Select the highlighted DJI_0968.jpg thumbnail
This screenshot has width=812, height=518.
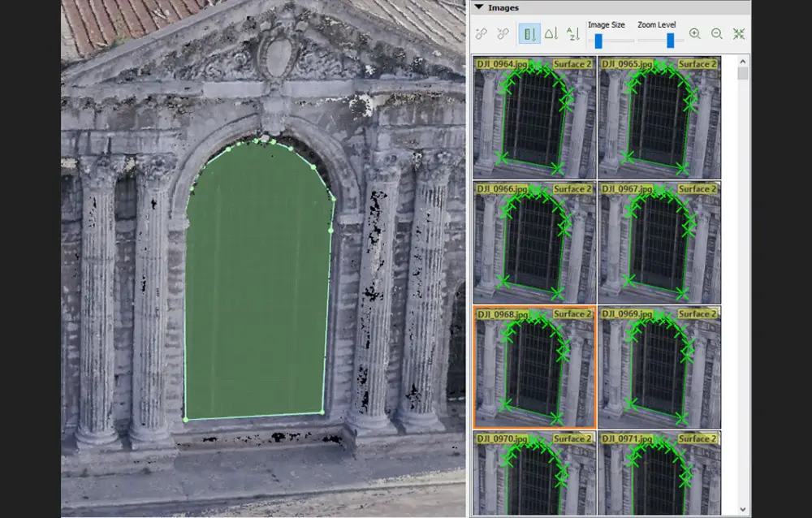pos(534,367)
